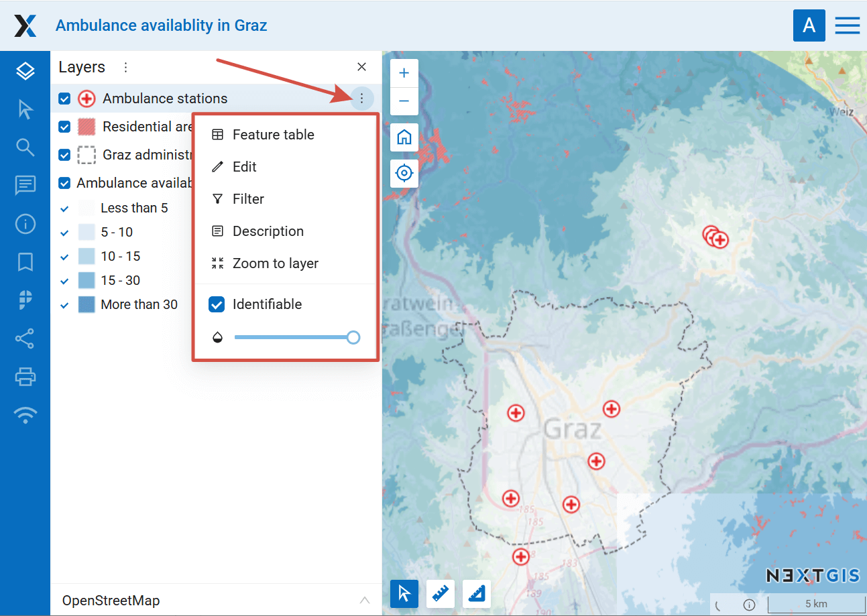The width and height of the screenshot is (867, 616).
Task: Choose Zoom to layer menu entry
Action: pyautogui.click(x=275, y=263)
